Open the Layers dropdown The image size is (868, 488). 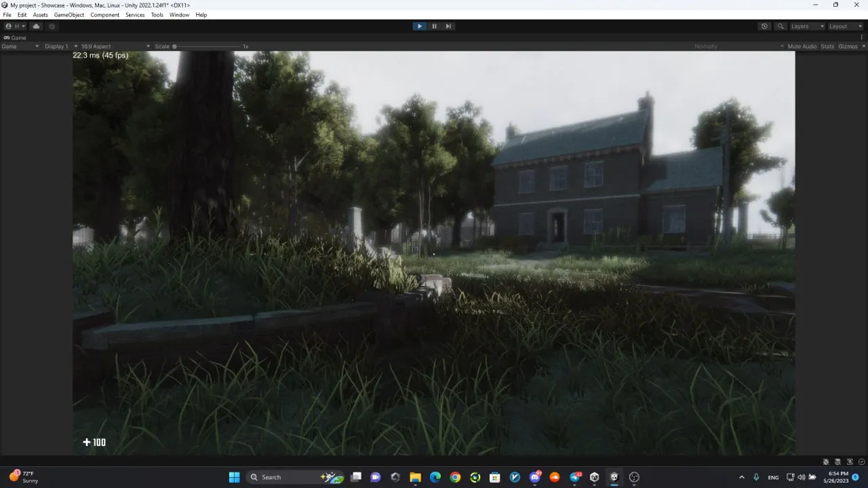click(807, 26)
